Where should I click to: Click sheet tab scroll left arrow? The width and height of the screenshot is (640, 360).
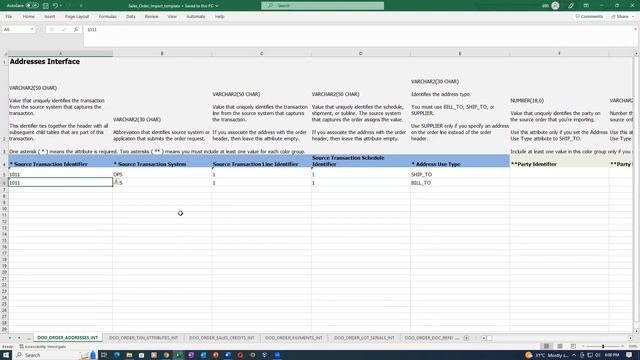click(x=10, y=338)
